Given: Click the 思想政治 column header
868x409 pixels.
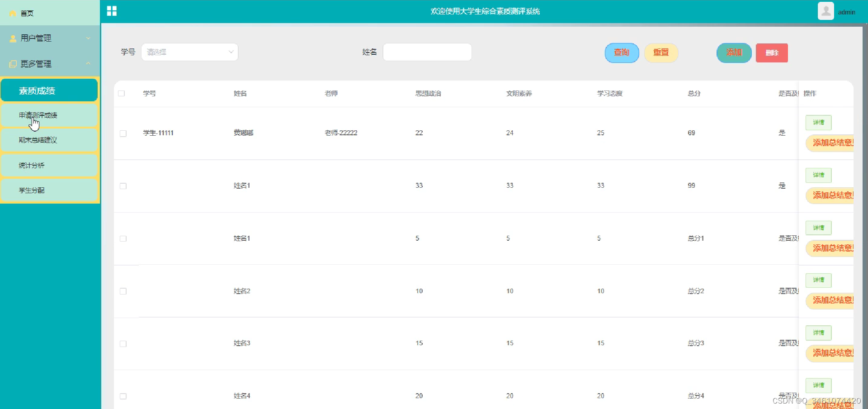Looking at the screenshot, I should pos(428,94).
